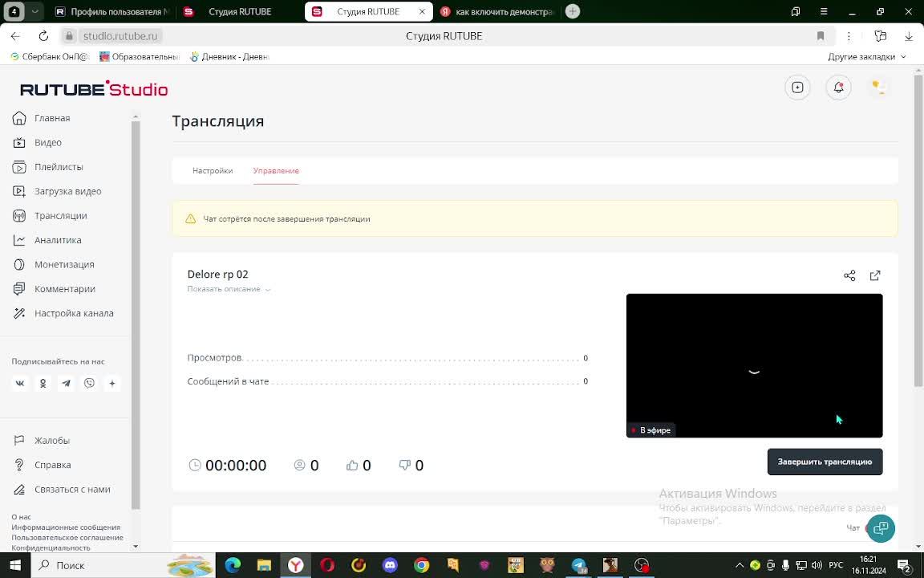Click О нас footer link
924x578 pixels.
tap(21, 517)
